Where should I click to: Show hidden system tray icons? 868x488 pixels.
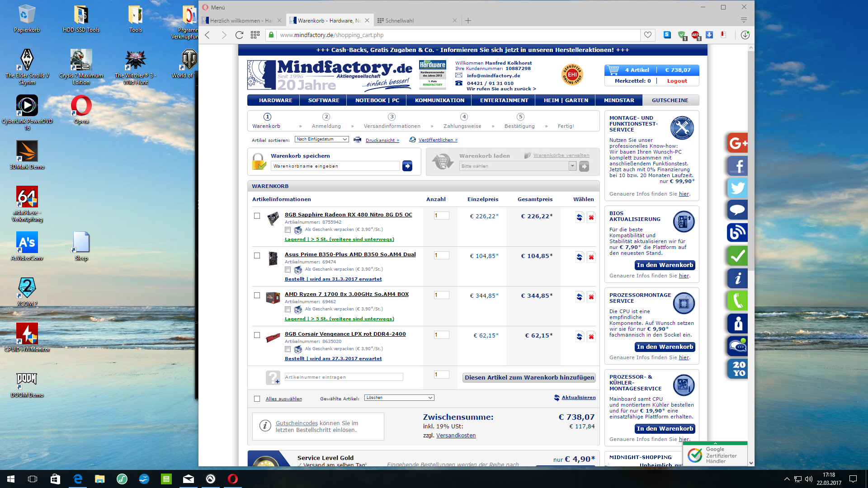pyautogui.click(x=787, y=479)
